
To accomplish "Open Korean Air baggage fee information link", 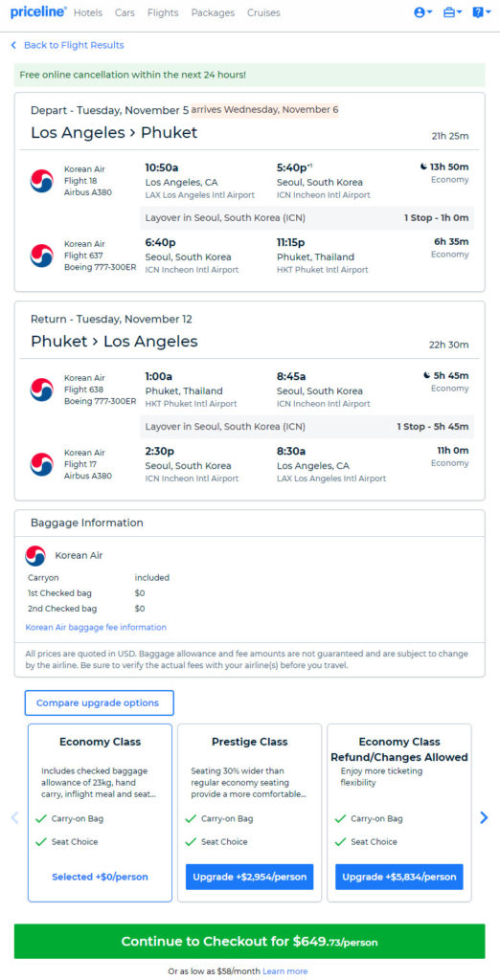I will [x=96, y=627].
